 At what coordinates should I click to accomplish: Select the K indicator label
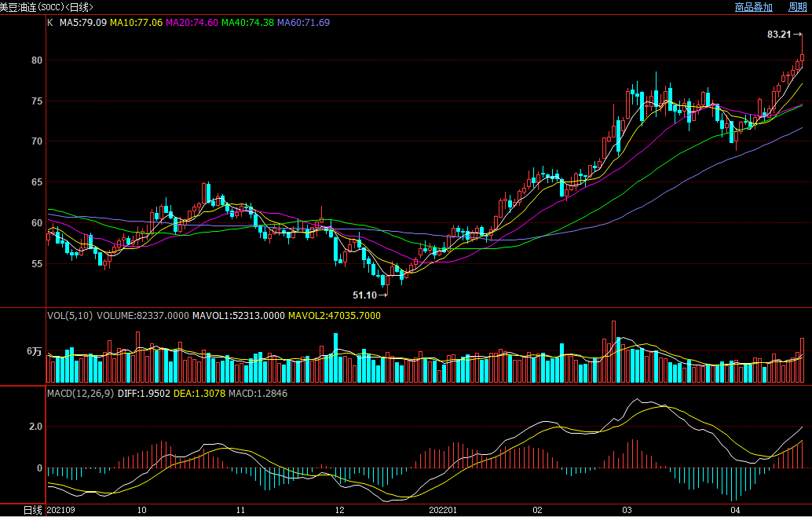click(50, 23)
